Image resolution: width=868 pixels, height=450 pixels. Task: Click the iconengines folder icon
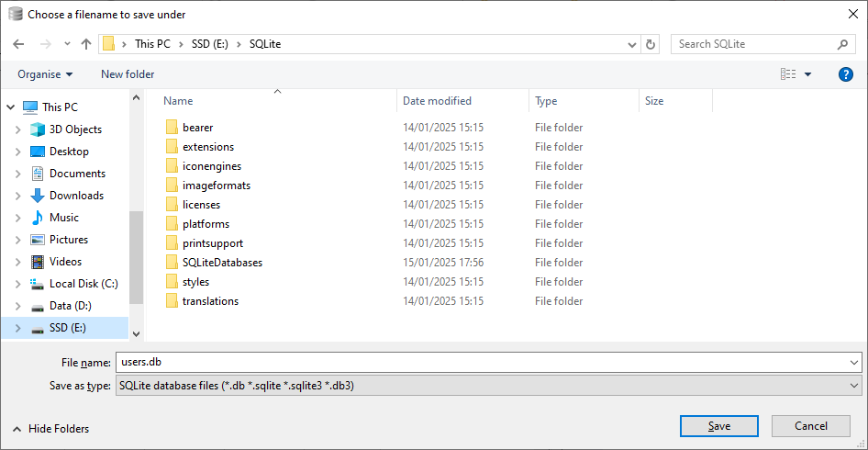[x=172, y=166]
